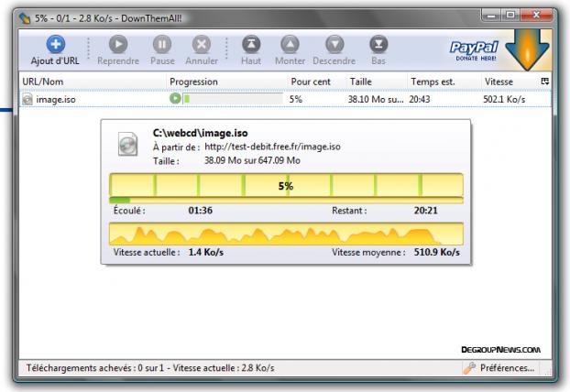
Task: Select the image.iso download row
Action: pyautogui.click(x=285, y=99)
